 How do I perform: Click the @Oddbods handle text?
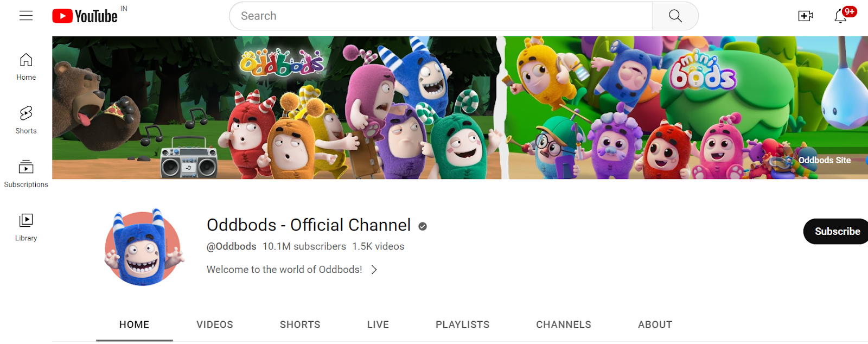click(232, 246)
